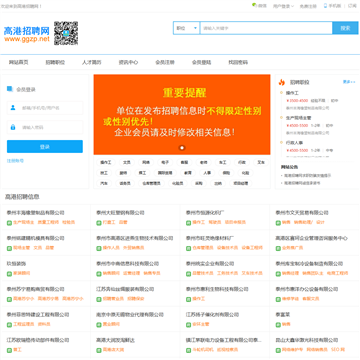This screenshot has height=360, width=360.
Task: Click the username/email/phone input field
Action: (45, 108)
